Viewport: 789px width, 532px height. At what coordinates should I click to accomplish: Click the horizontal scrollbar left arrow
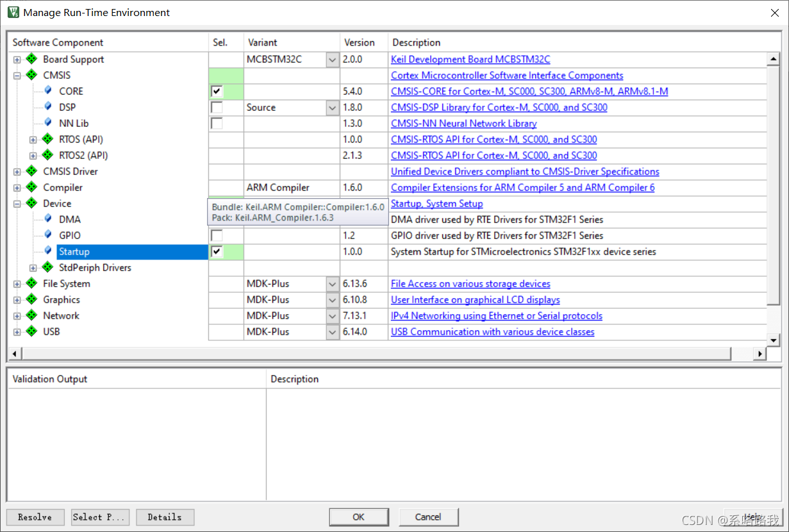click(x=15, y=354)
